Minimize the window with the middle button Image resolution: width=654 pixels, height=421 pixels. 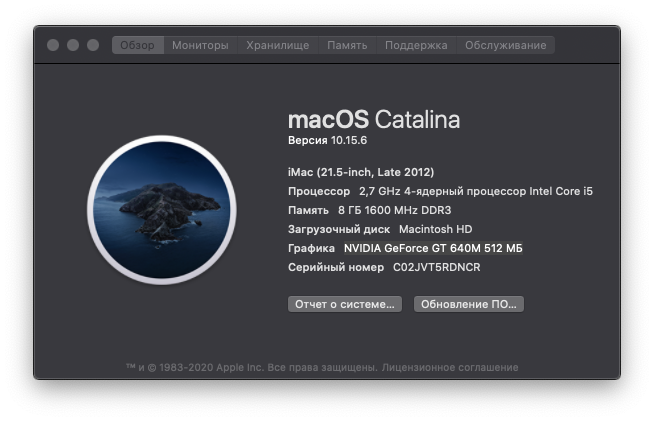point(73,45)
